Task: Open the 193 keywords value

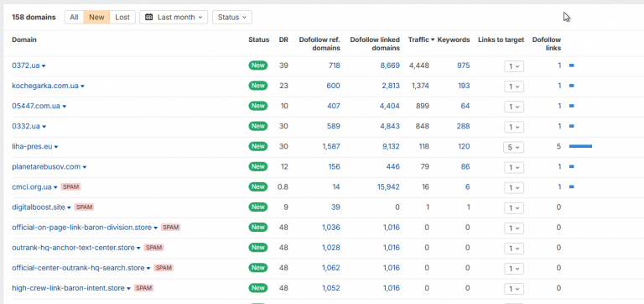Action: (464, 86)
